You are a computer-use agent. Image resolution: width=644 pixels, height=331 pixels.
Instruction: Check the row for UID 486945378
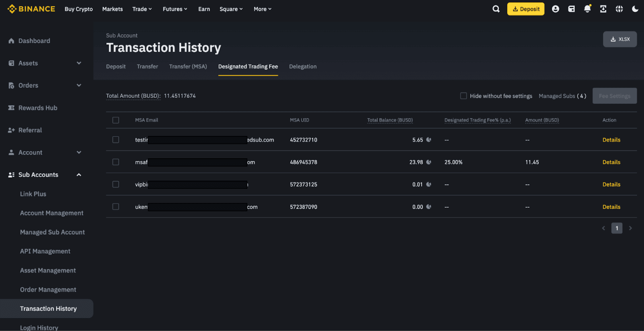(x=116, y=162)
